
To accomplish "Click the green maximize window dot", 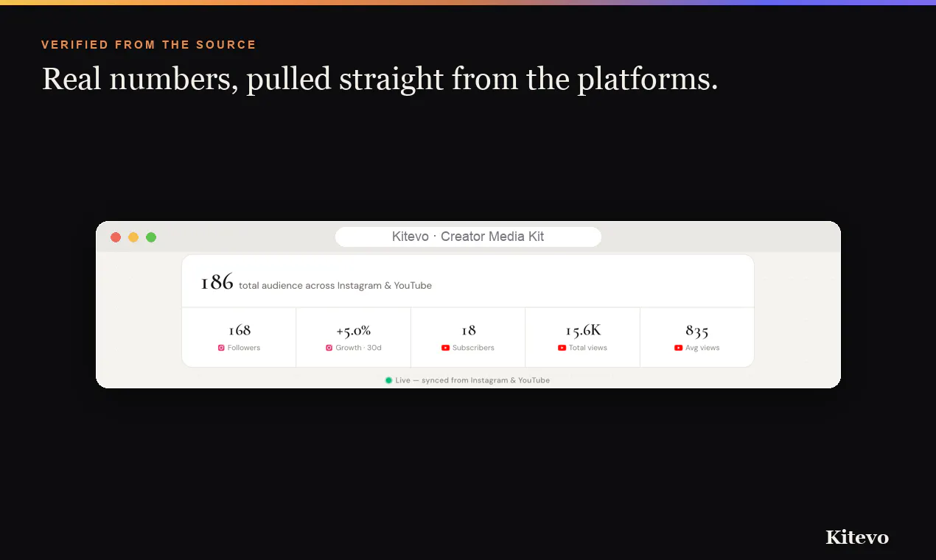I will tap(151, 237).
